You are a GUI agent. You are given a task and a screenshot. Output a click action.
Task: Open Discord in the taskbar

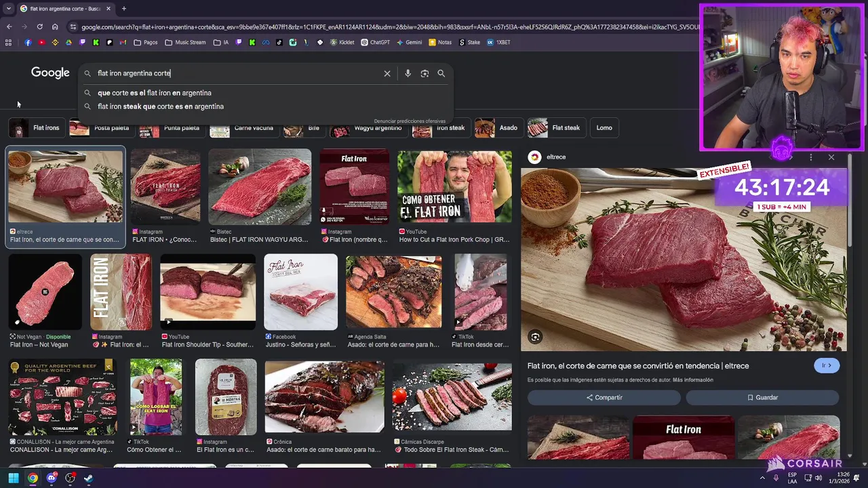coord(52,478)
